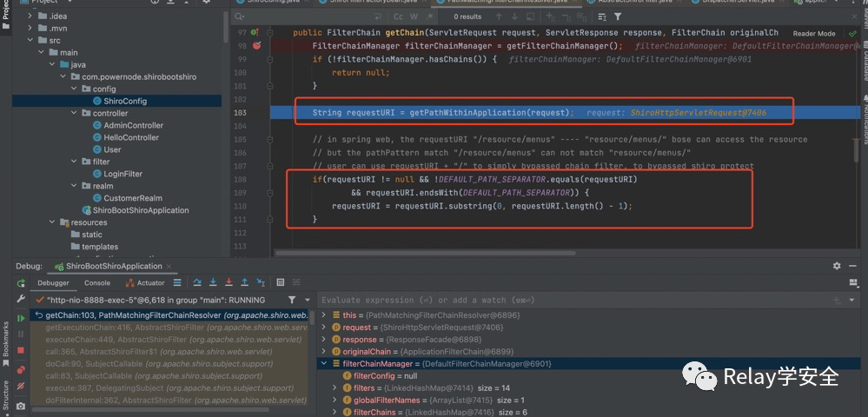This screenshot has width=868, height=417.
Task: Filter search results funnel in editor
Action: pyautogui.click(x=618, y=17)
